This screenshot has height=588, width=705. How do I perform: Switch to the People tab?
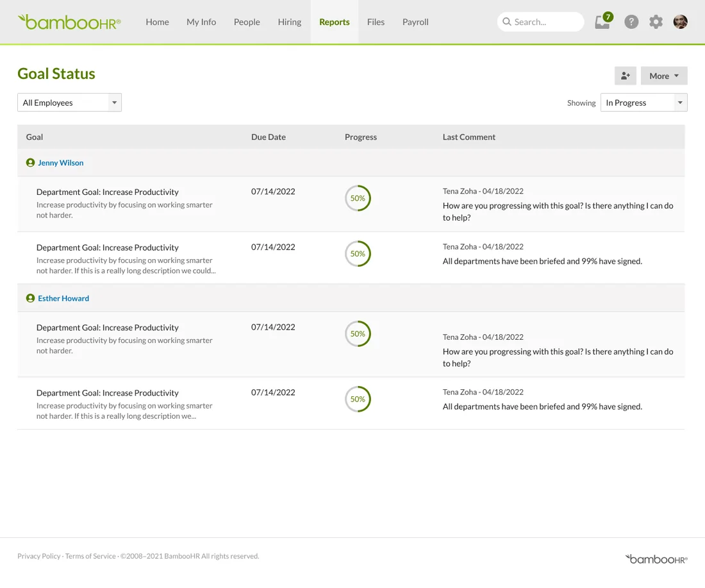pos(247,22)
